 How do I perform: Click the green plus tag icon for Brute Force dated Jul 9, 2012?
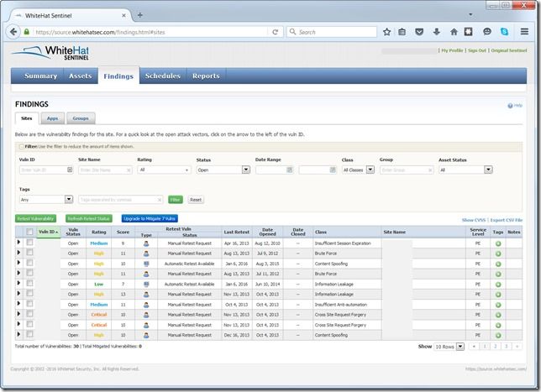tap(497, 253)
